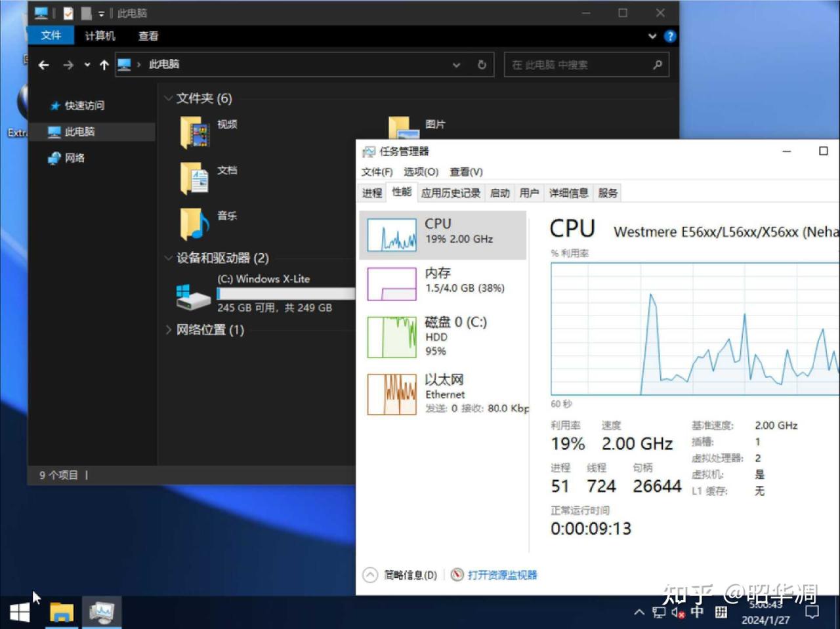Open the Music (音乐) folder icon

click(x=194, y=224)
